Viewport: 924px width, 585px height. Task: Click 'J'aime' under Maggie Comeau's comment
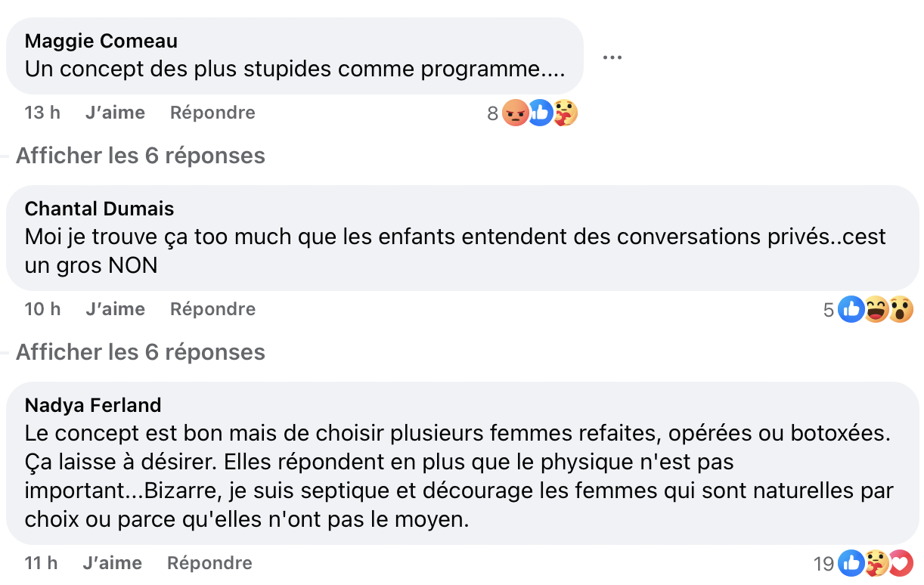(x=115, y=112)
